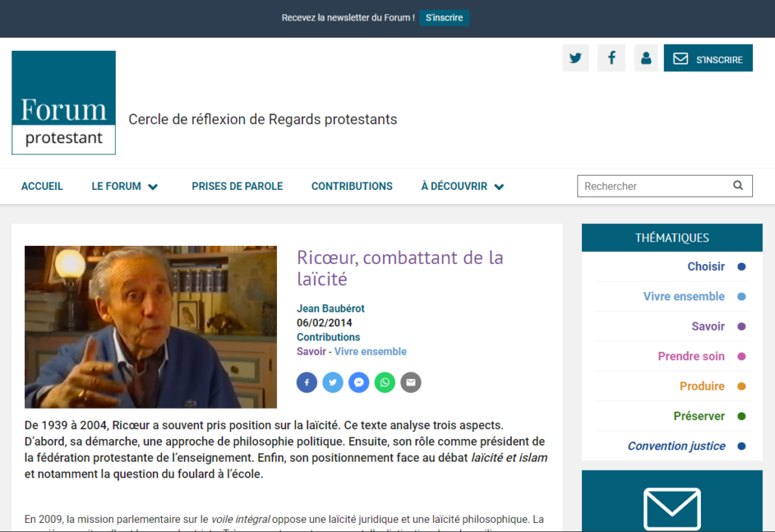Click the tagline 'Cercle de réflexion de Regards protestants'
Image resolution: width=775 pixels, height=532 pixels.
tap(263, 119)
